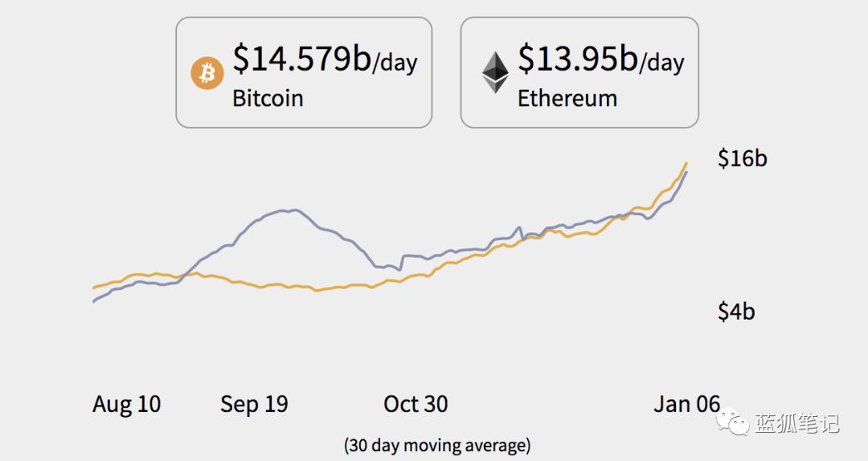Select the Ethereum $13.95b/day card
This screenshot has height=461, width=868.
pyautogui.click(x=579, y=72)
